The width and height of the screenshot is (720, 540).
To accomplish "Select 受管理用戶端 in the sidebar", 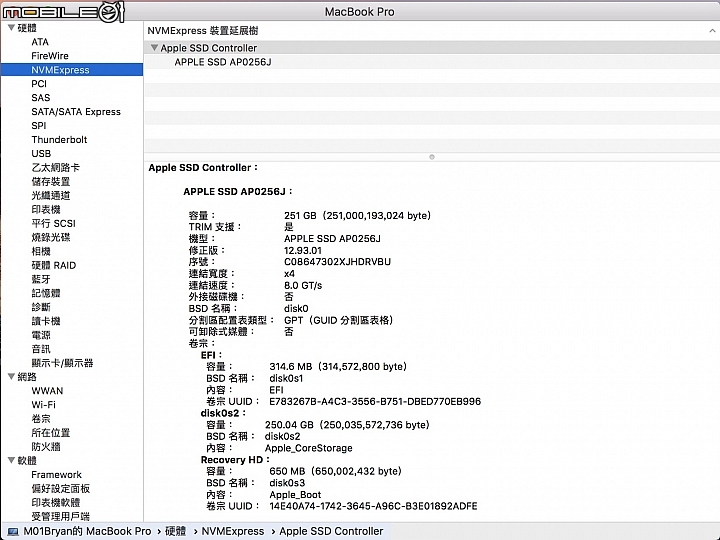I will (61, 517).
